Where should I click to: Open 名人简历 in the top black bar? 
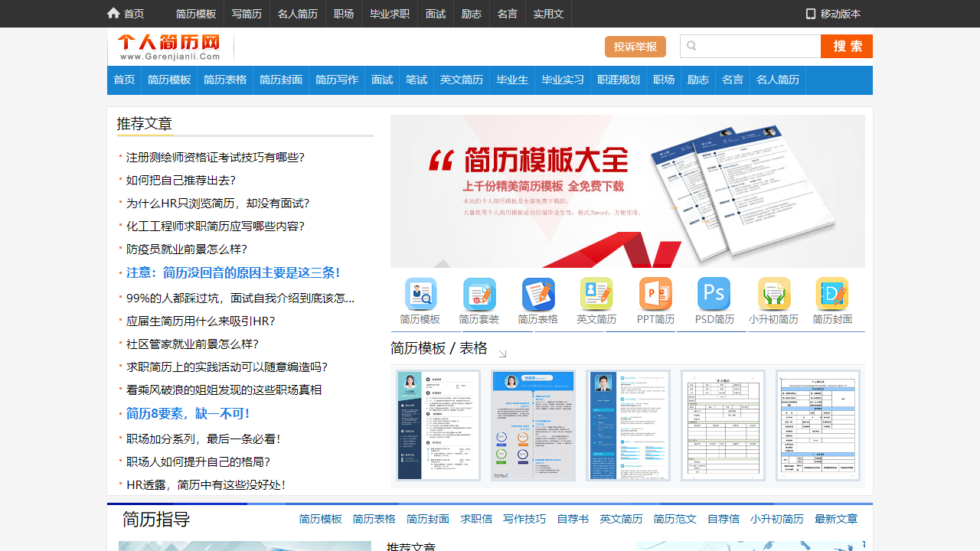[297, 14]
